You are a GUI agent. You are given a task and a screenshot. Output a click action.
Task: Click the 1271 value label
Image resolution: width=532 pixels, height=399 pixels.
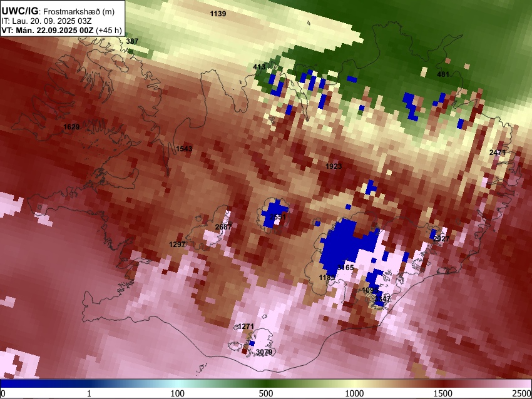pyautogui.click(x=245, y=326)
